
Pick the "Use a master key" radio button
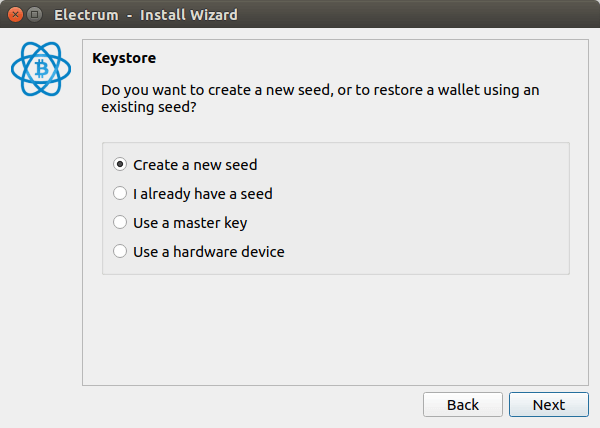pos(121,223)
